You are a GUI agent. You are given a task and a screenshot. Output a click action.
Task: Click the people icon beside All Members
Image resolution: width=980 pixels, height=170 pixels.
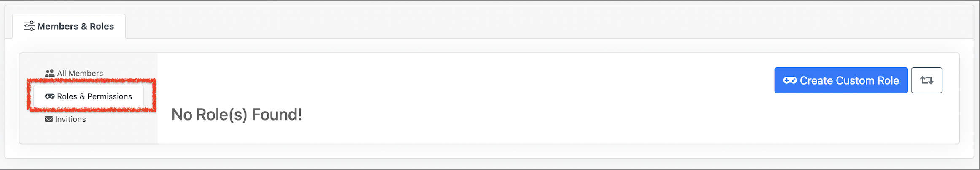point(50,73)
